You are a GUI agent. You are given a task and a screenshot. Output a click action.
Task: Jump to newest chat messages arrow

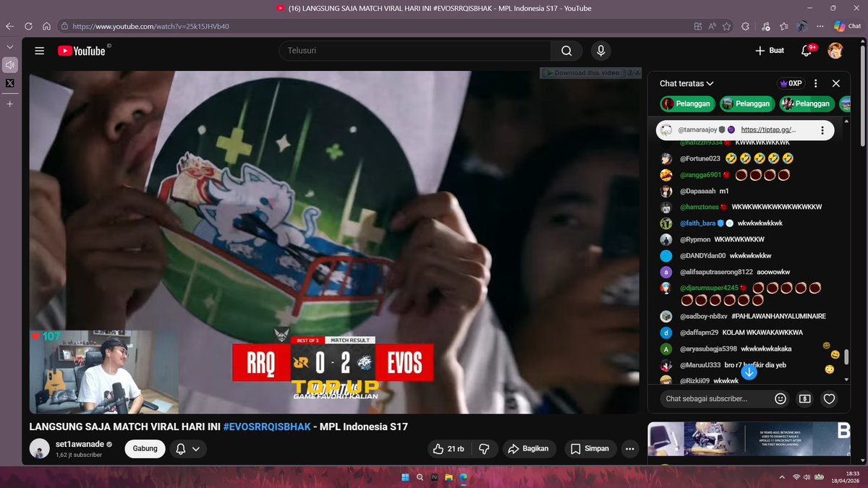point(749,372)
